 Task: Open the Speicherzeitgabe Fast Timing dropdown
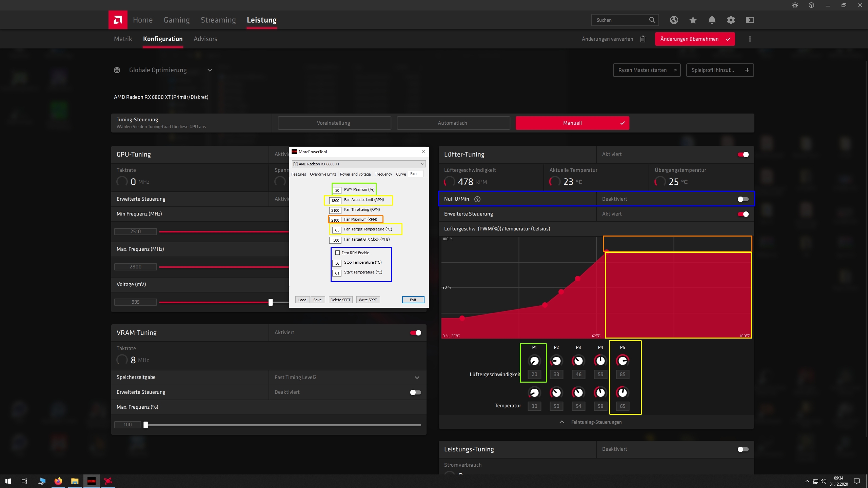click(417, 378)
